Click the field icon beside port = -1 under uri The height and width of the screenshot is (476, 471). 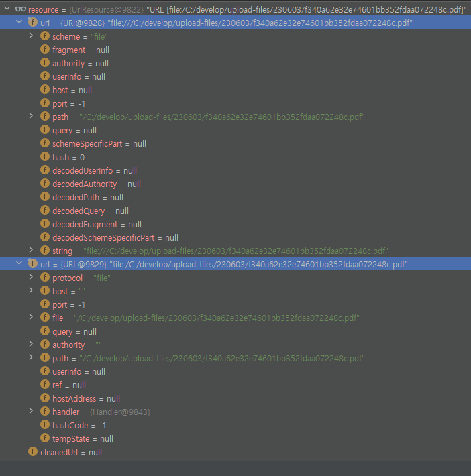click(x=45, y=103)
